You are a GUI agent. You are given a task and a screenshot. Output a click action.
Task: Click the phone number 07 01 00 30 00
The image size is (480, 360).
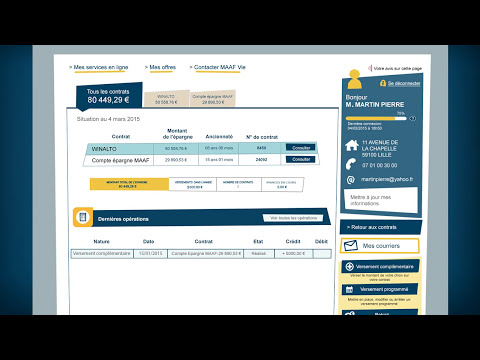click(x=379, y=165)
